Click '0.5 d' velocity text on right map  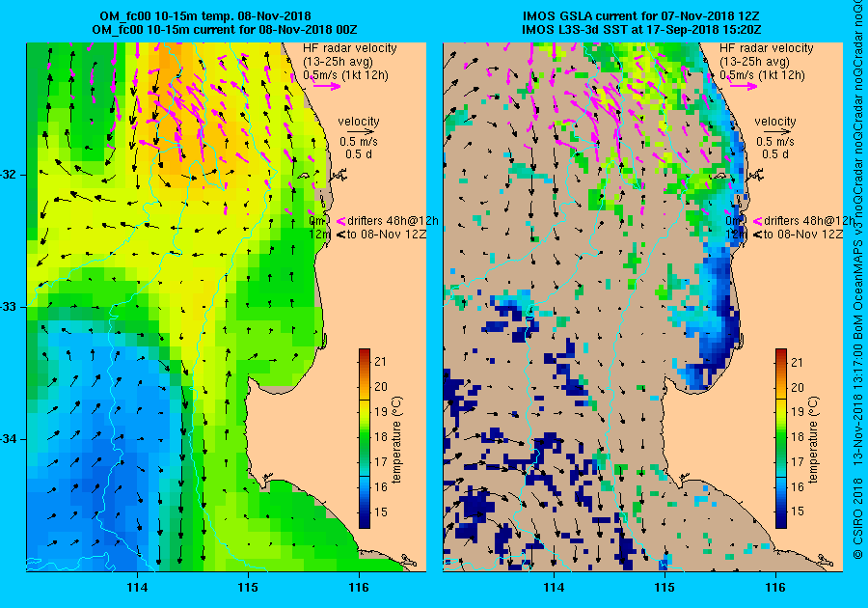point(775,154)
